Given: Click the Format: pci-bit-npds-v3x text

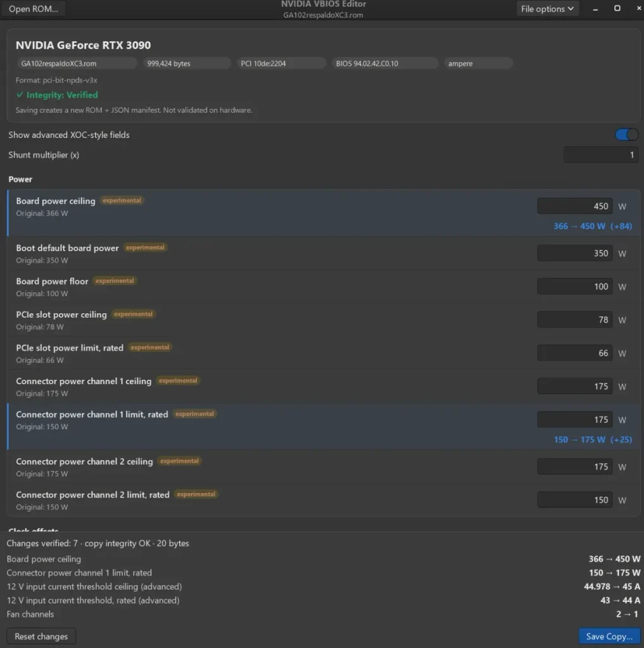Looking at the screenshot, I should pyautogui.click(x=56, y=80).
